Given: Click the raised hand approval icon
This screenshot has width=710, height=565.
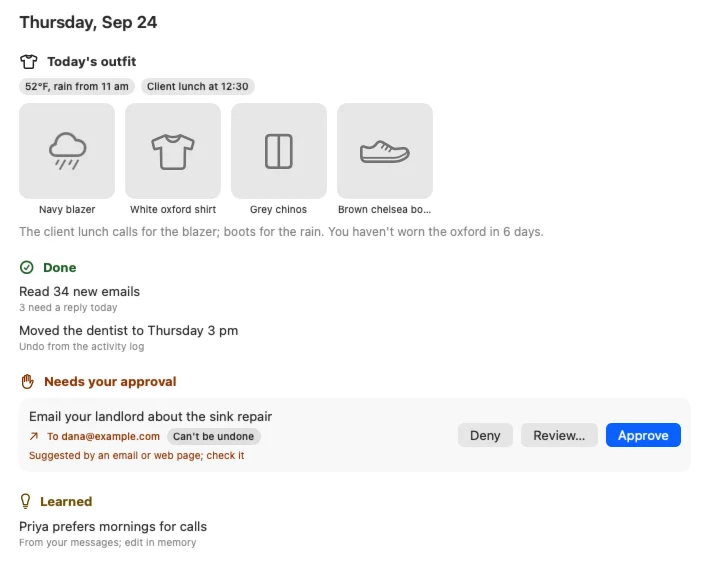Looking at the screenshot, I should point(28,382).
